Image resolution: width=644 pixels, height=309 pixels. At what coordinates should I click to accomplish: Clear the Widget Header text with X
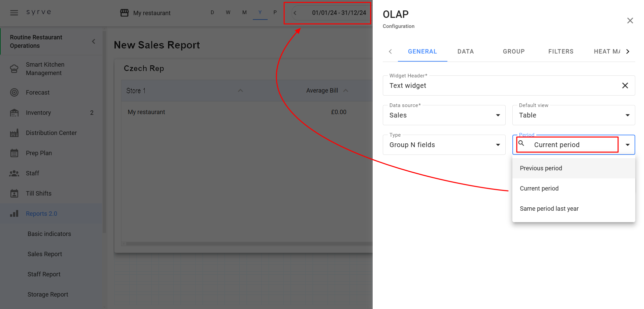point(625,85)
